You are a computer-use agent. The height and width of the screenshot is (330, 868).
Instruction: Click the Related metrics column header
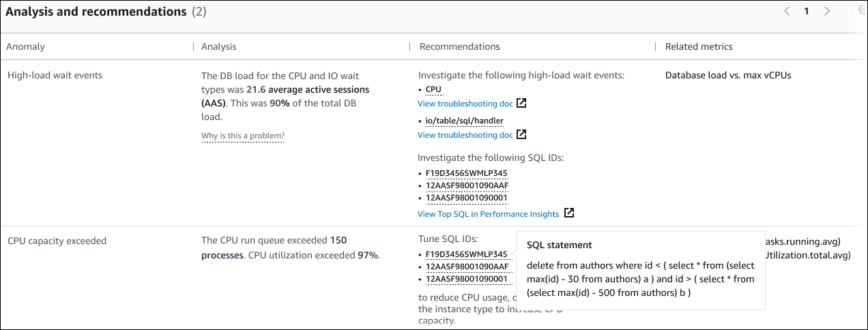point(699,47)
